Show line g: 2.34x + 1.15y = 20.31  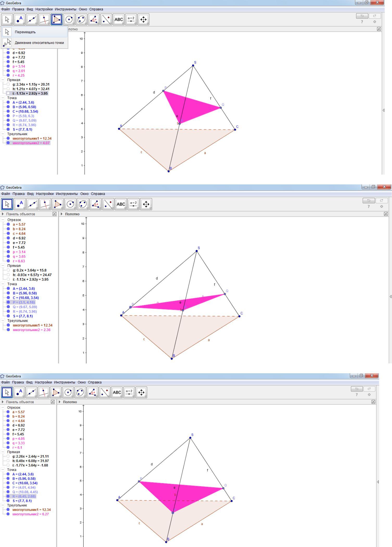click(8, 84)
